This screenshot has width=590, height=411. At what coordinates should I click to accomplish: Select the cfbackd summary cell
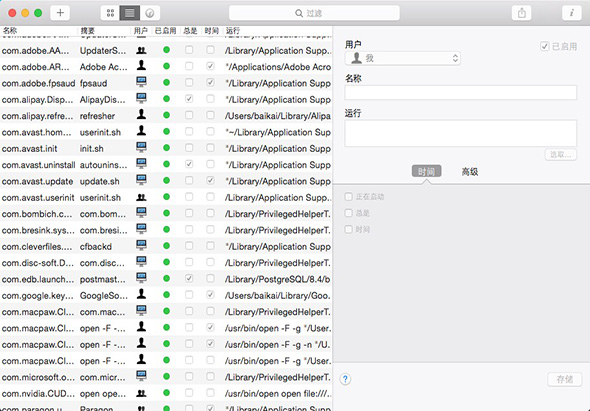96,247
